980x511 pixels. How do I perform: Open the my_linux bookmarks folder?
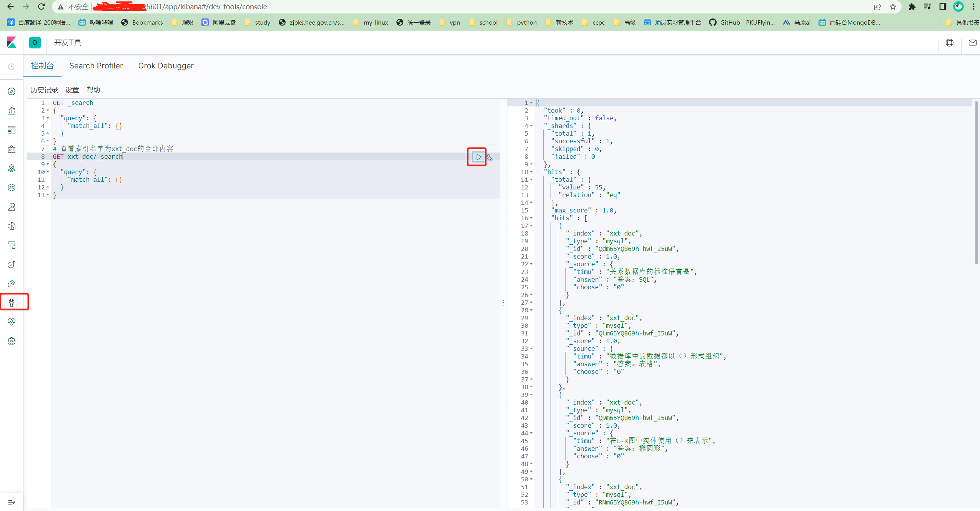point(371,22)
